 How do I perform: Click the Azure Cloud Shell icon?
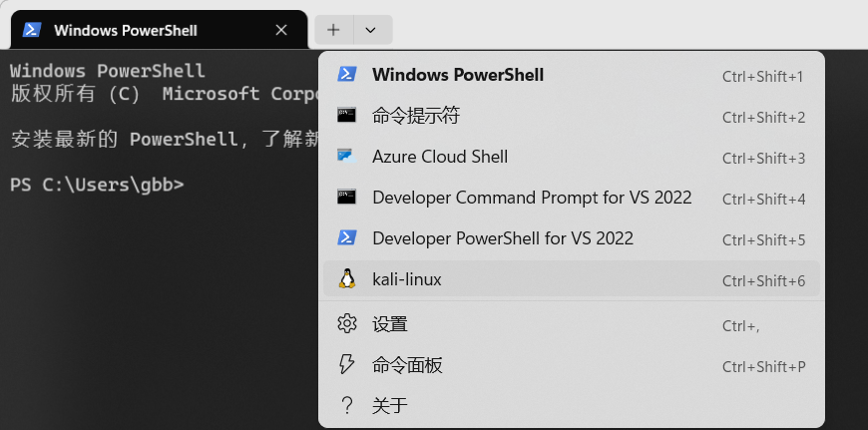click(x=347, y=157)
